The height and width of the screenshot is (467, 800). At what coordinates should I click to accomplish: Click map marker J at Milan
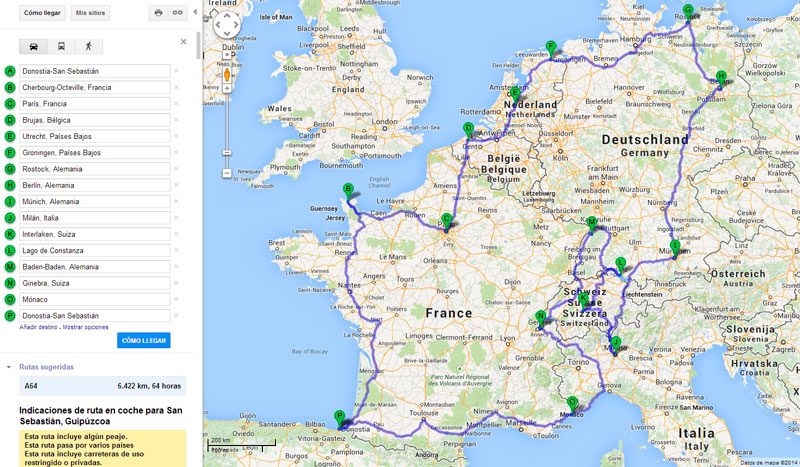coord(616,345)
